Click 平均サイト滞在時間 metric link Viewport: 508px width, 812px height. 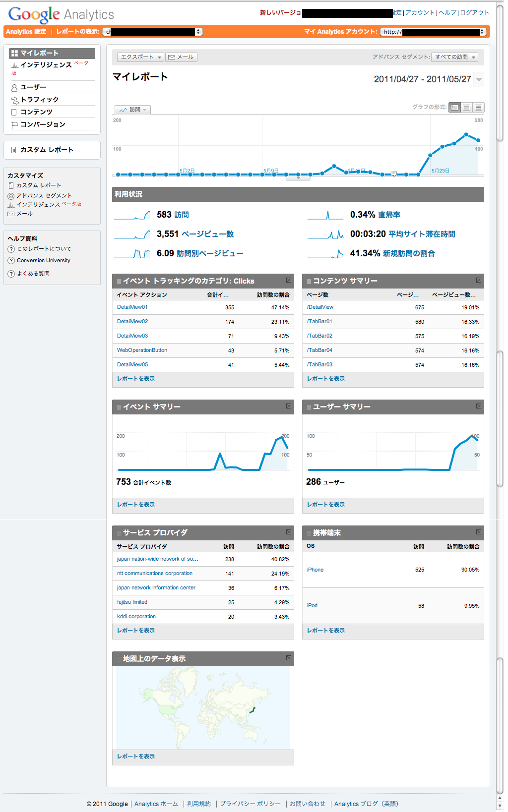(422, 234)
